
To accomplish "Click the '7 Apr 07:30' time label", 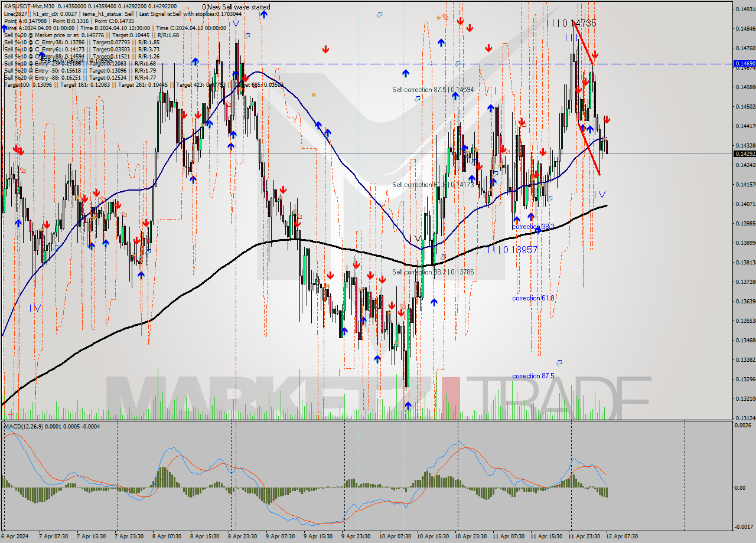I will [x=54, y=537].
